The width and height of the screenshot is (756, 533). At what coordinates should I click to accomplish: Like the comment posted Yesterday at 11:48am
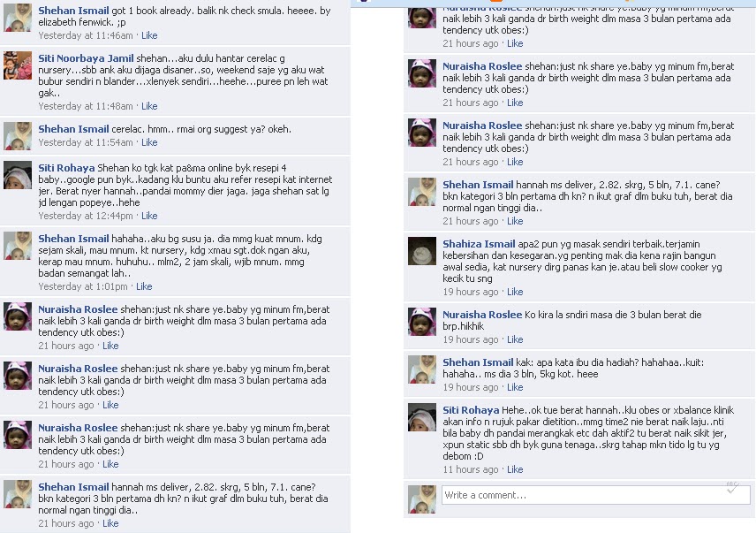[149, 106]
